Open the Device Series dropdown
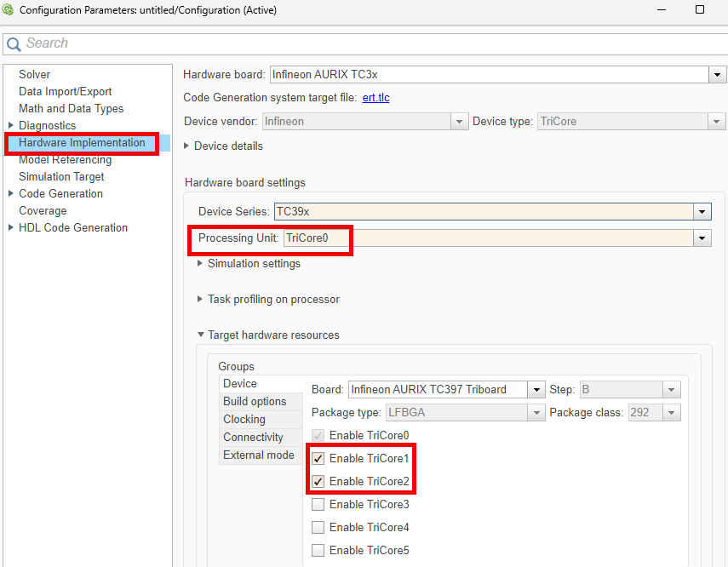 click(702, 211)
